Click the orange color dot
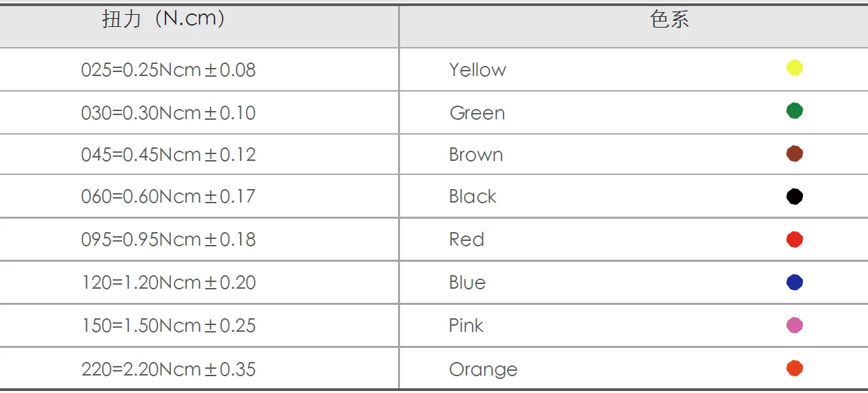 (x=794, y=368)
